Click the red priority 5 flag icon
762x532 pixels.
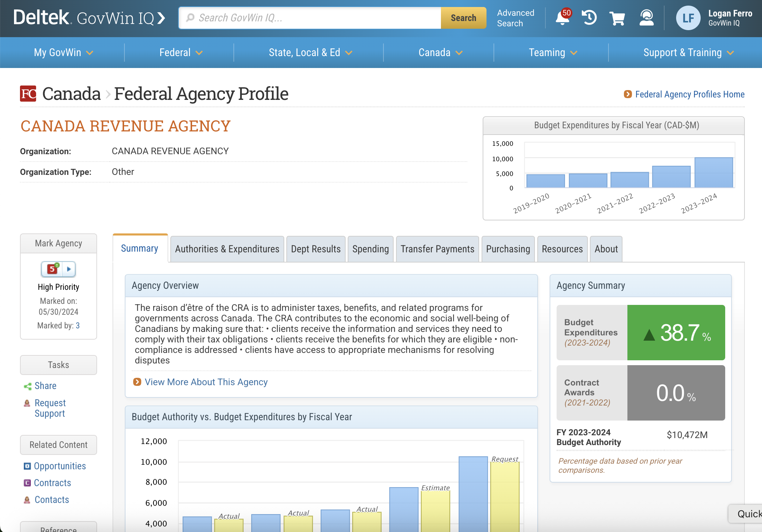pos(52,269)
